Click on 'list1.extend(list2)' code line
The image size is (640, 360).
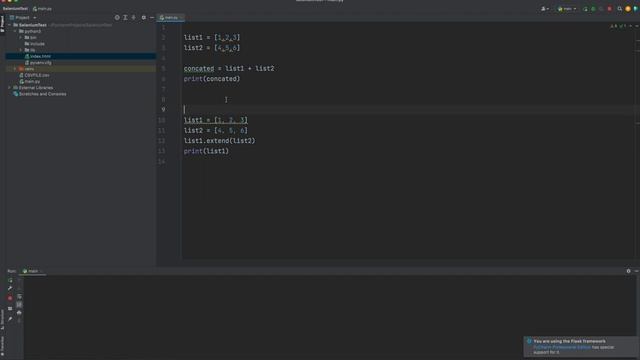[219, 141]
